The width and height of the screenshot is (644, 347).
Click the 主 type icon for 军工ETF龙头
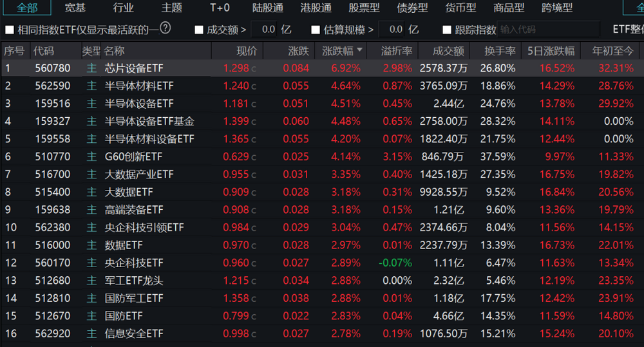point(91,281)
